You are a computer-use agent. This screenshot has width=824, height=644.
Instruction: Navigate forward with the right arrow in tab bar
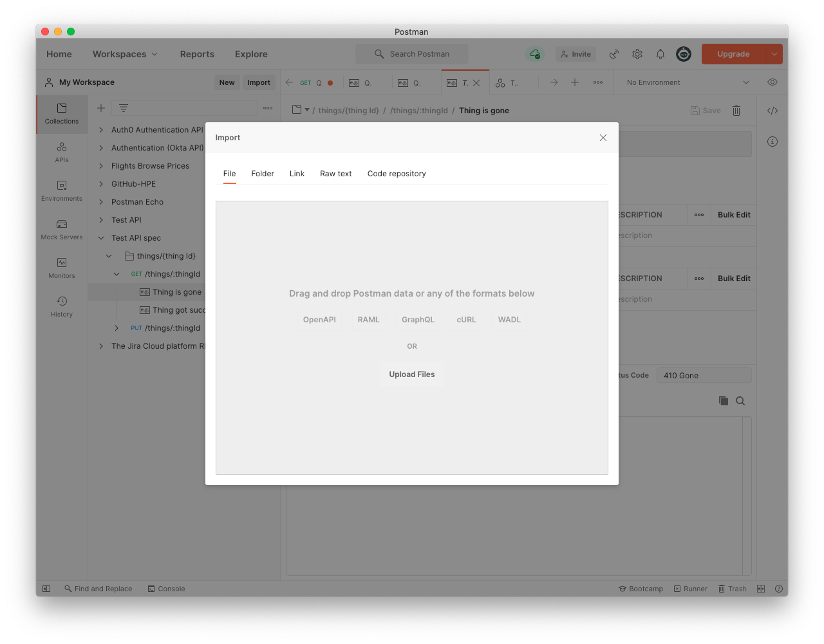(x=554, y=82)
